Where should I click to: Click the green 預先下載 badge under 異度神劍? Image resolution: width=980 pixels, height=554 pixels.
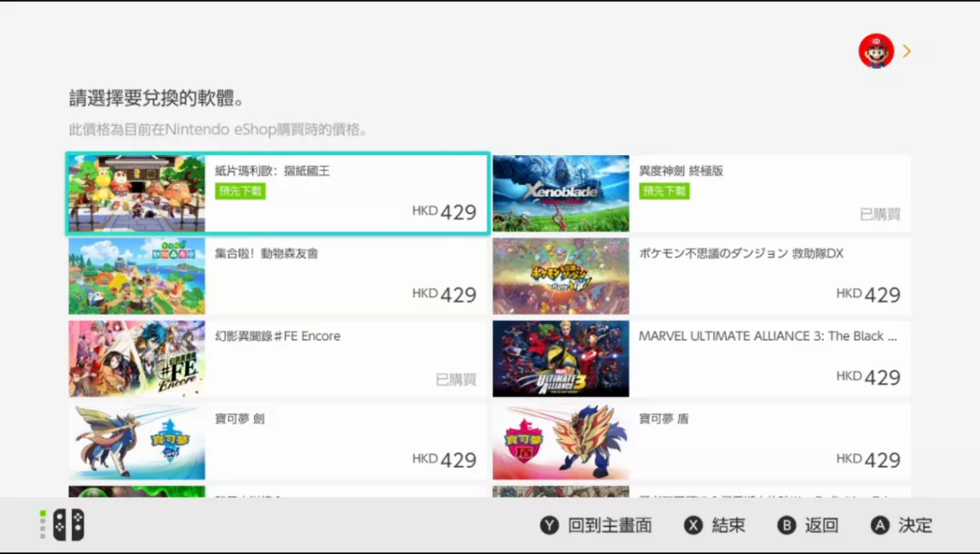(x=663, y=191)
